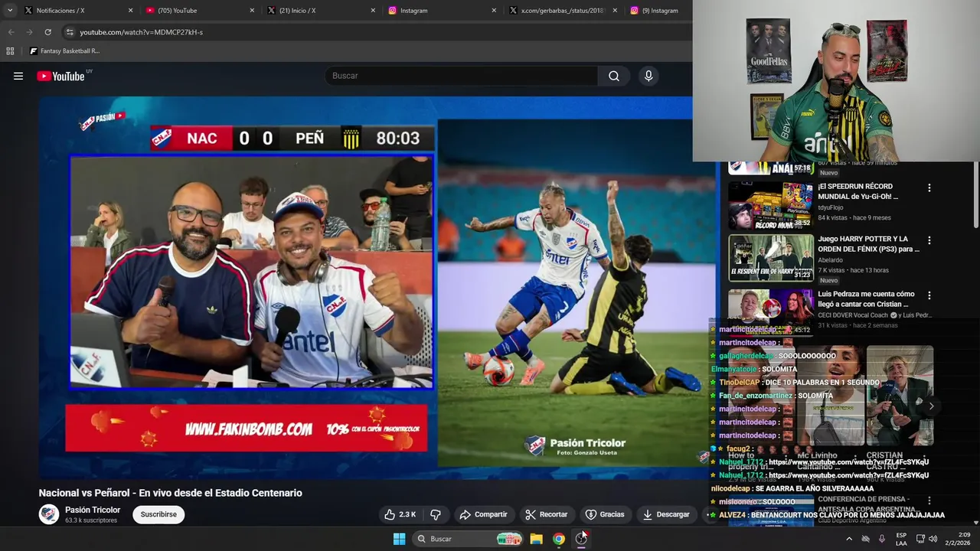Open '¡El SPEEDRUN RÉCORD MUNDIAL' video title

(857, 191)
